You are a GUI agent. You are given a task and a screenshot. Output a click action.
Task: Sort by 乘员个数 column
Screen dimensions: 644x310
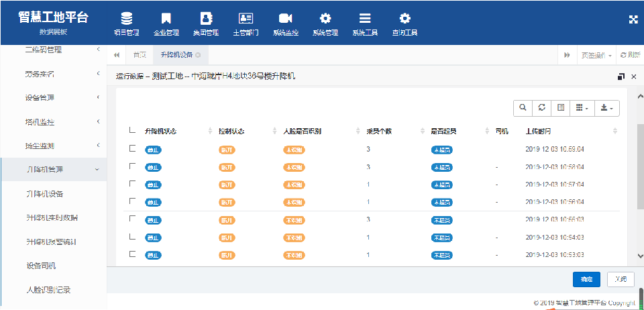tap(422, 132)
